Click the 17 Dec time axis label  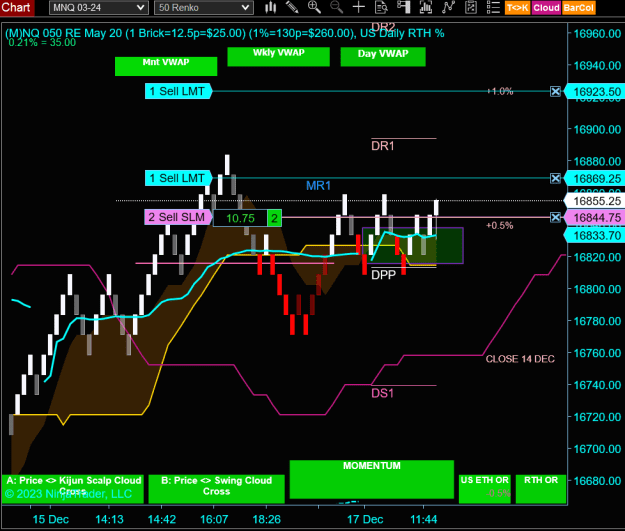point(365,519)
